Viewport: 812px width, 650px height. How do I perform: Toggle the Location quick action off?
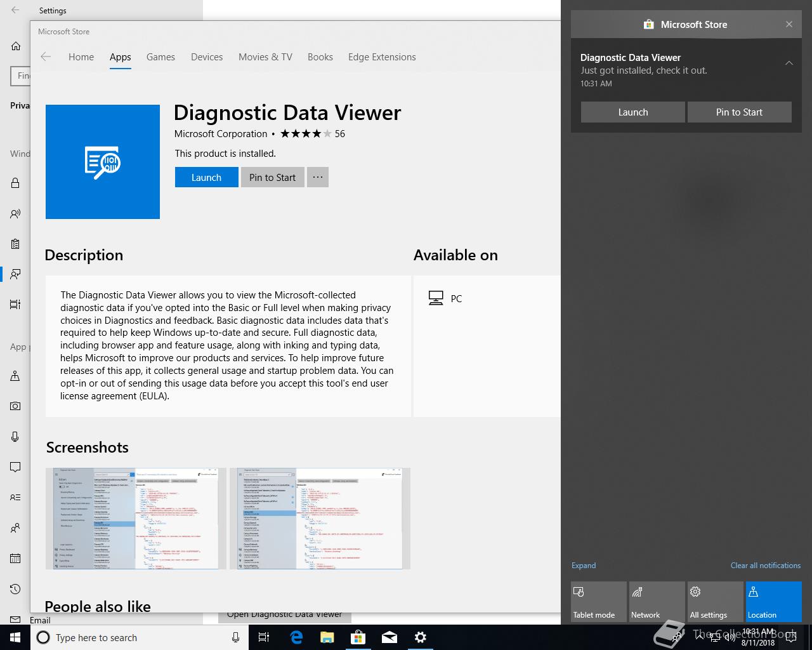click(774, 602)
